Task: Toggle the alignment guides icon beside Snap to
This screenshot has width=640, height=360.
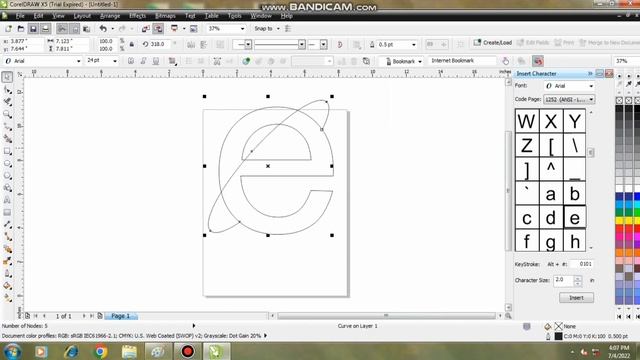Action: [288, 29]
